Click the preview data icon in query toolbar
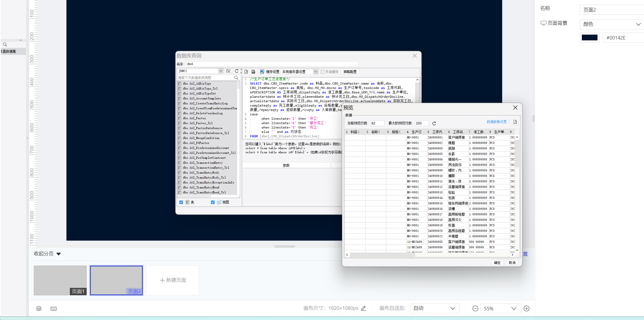Image resolution: width=644 pixels, height=320 pixels. (x=246, y=72)
